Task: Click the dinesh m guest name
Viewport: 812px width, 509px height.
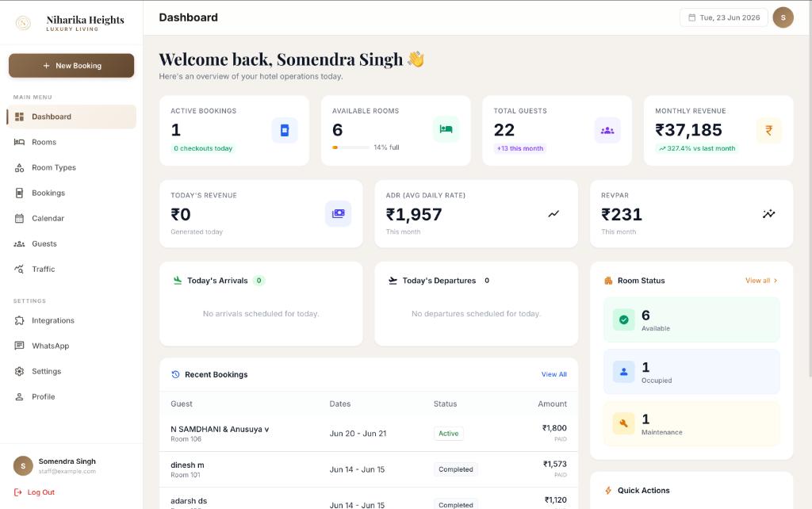Action: tap(187, 465)
